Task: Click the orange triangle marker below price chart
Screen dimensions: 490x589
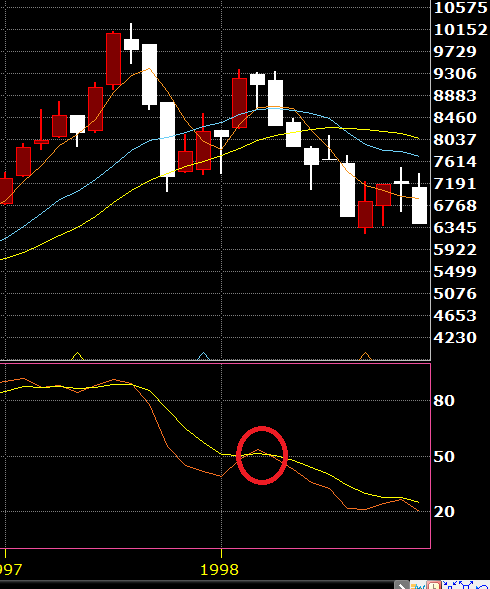Action: [x=366, y=356]
